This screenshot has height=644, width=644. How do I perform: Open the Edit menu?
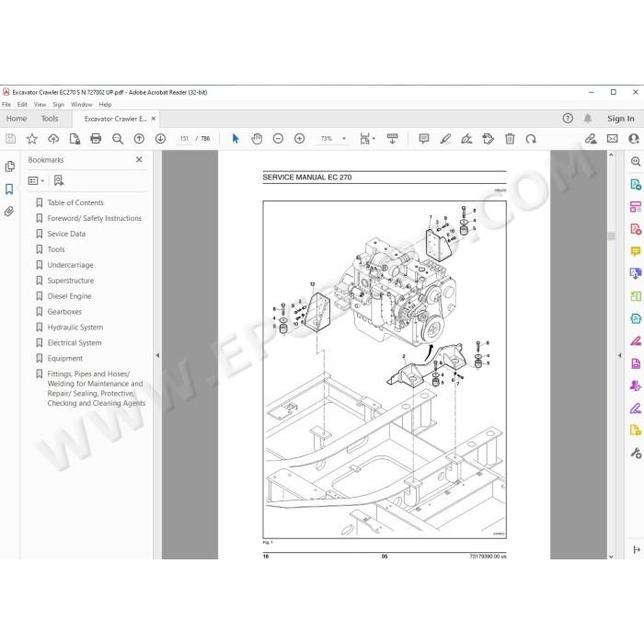22,104
